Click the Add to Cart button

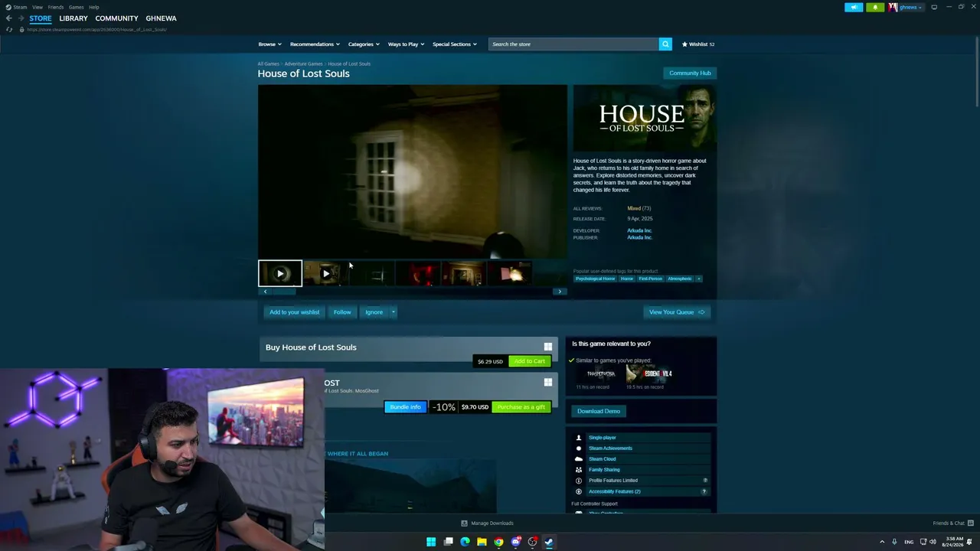pyautogui.click(x=529, y=361)
